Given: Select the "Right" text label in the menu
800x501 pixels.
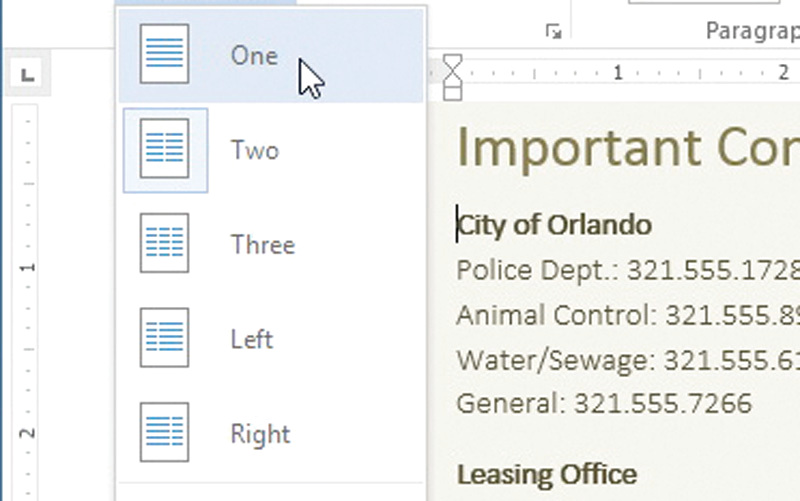Looking at the screenshot, I should [260, 434].
